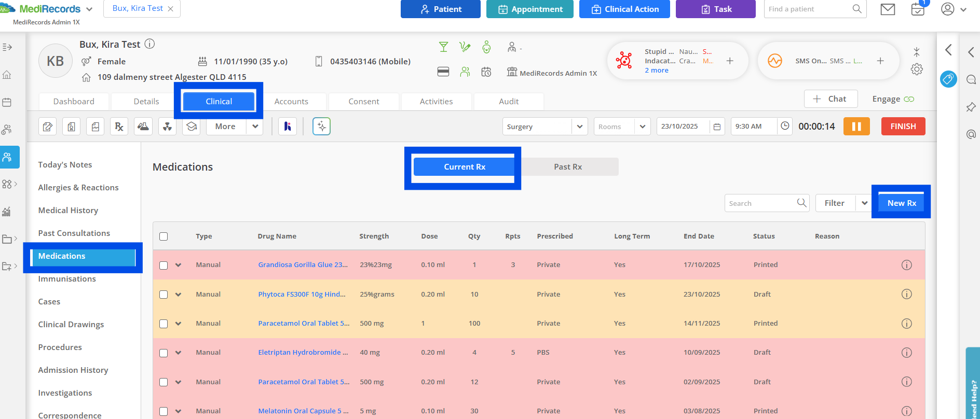Open the Rx prescription toolbar icon
This screenshot has height=419, width=980.
click(x=119, y=127)
